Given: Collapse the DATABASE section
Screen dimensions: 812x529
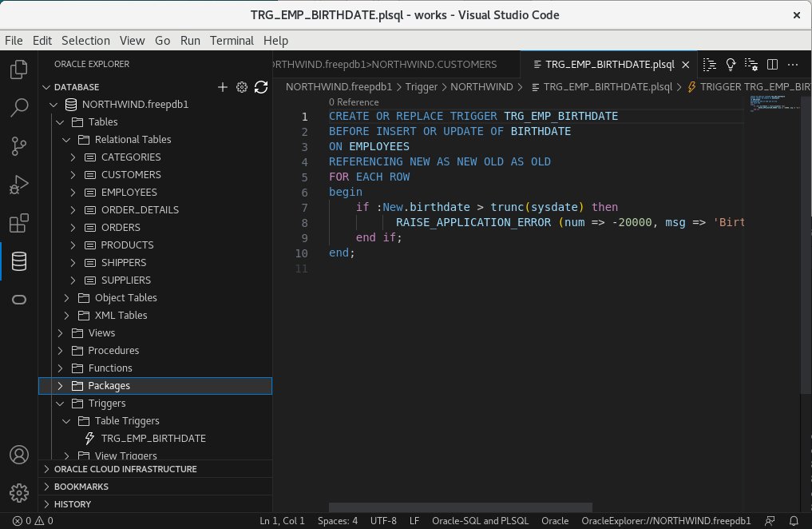Looking at the screenshot, I should (46, 87).
